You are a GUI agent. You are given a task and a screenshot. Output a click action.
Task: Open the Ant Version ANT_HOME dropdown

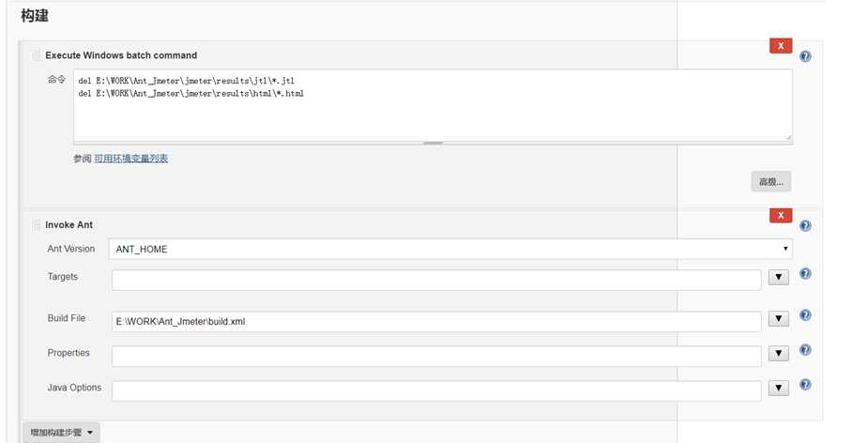tap(450, 250)
